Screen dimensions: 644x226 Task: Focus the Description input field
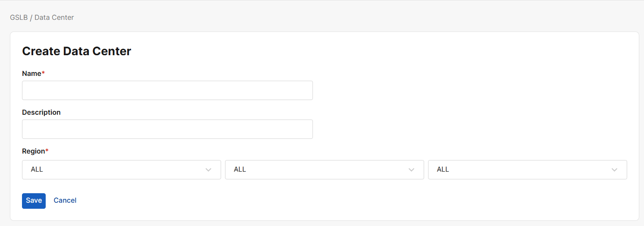pos(167,129)
